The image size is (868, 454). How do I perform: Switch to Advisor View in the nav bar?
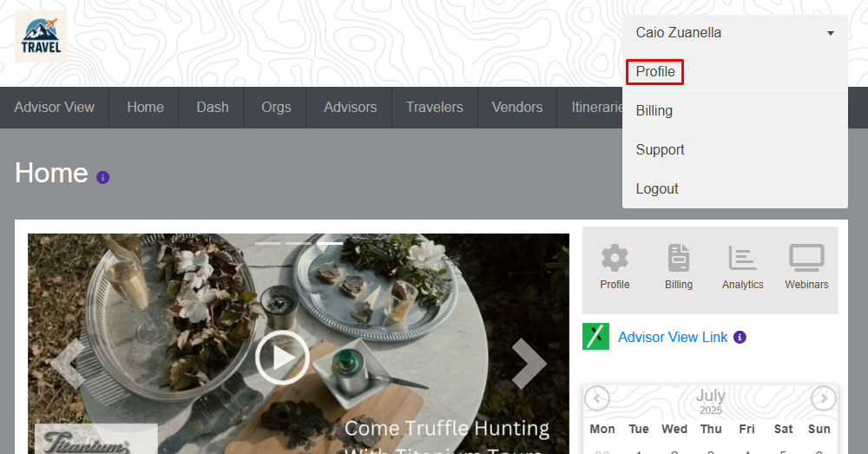[x=54, y=108]
